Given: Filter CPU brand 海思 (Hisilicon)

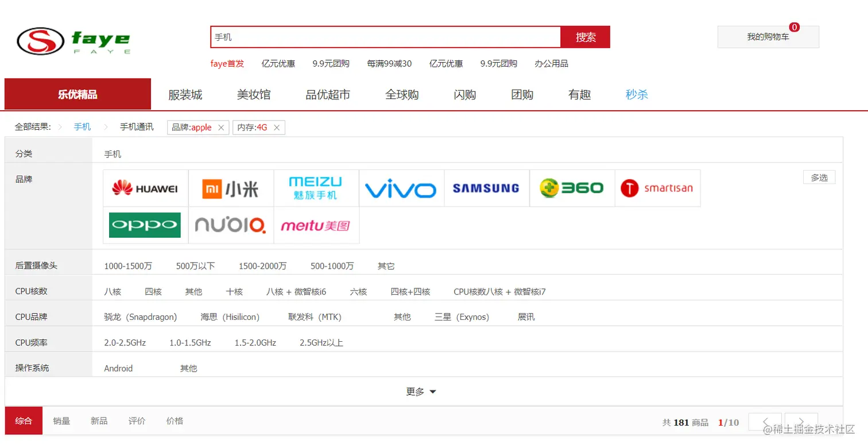Looking at the screenshot, I should (x=230, y=317).
